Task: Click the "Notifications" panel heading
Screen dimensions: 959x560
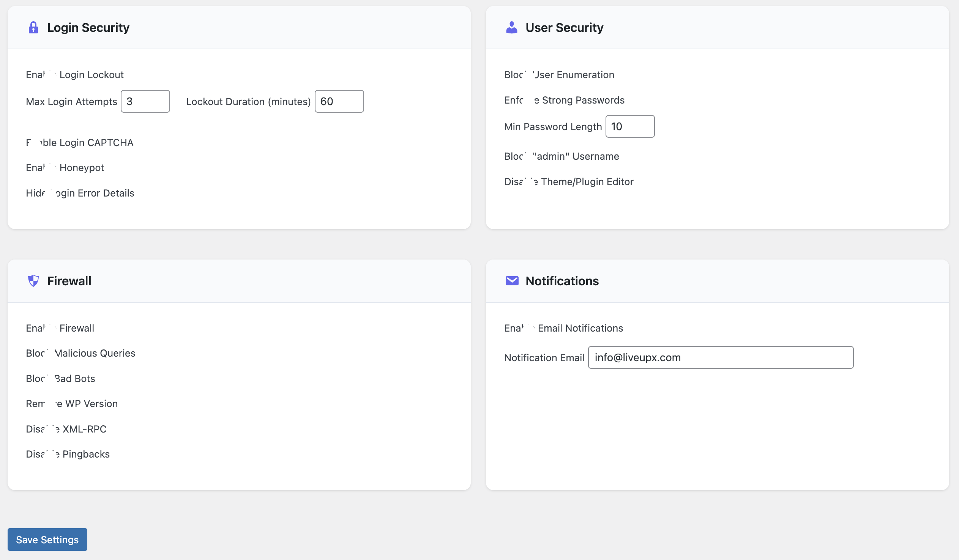Action: click(562, 281)
